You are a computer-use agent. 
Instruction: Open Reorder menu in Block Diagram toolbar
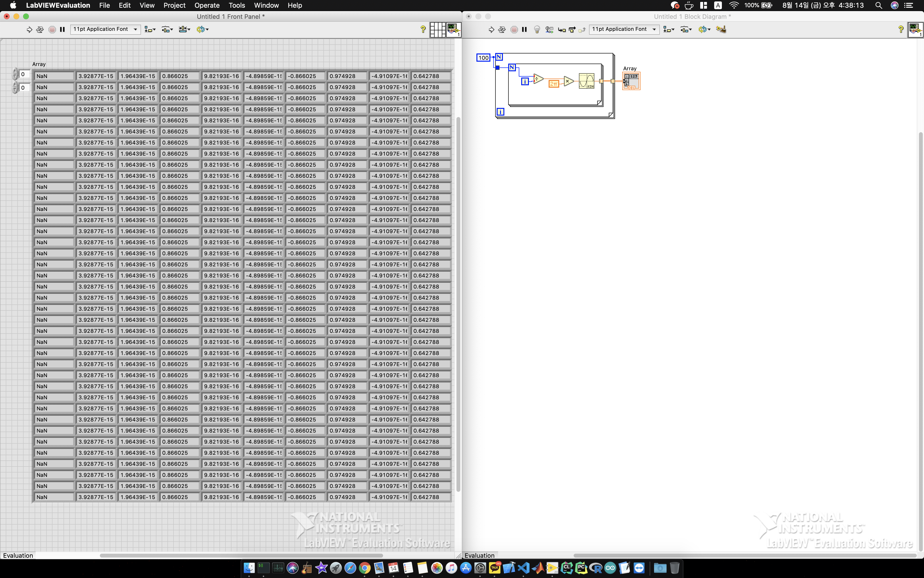pos(705,29)
